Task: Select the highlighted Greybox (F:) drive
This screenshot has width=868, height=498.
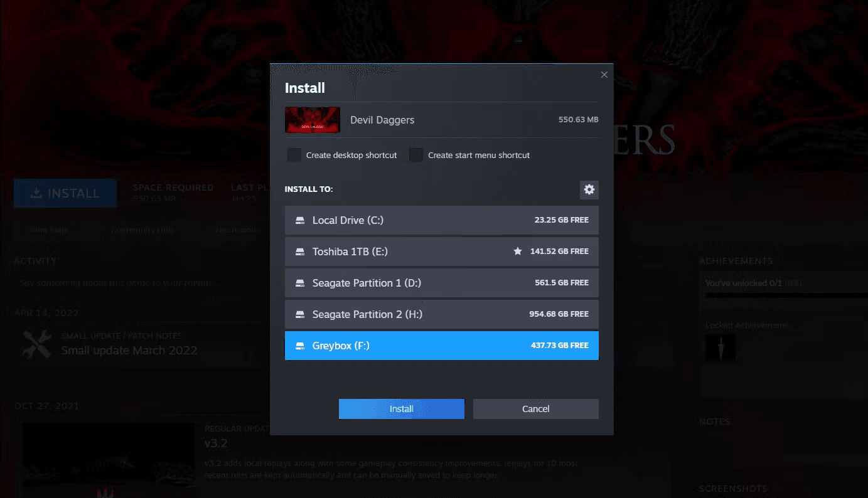Action: [x=441, y=346]
